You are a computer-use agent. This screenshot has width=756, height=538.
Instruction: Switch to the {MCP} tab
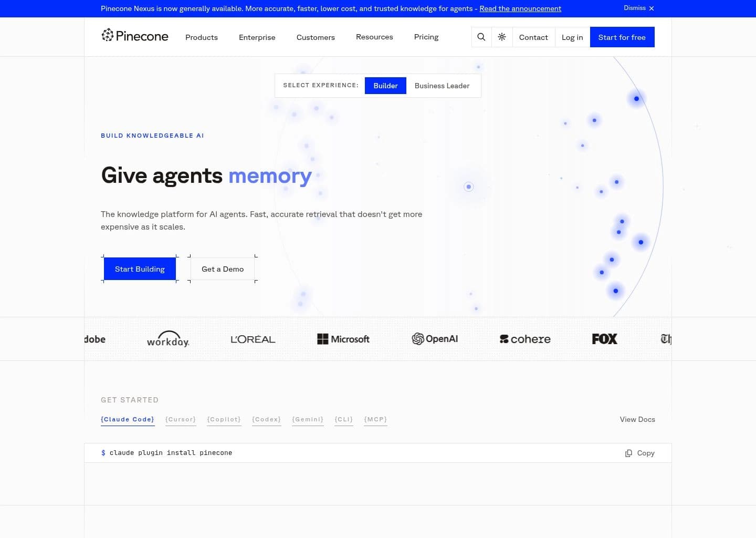(x=375, y=419)
